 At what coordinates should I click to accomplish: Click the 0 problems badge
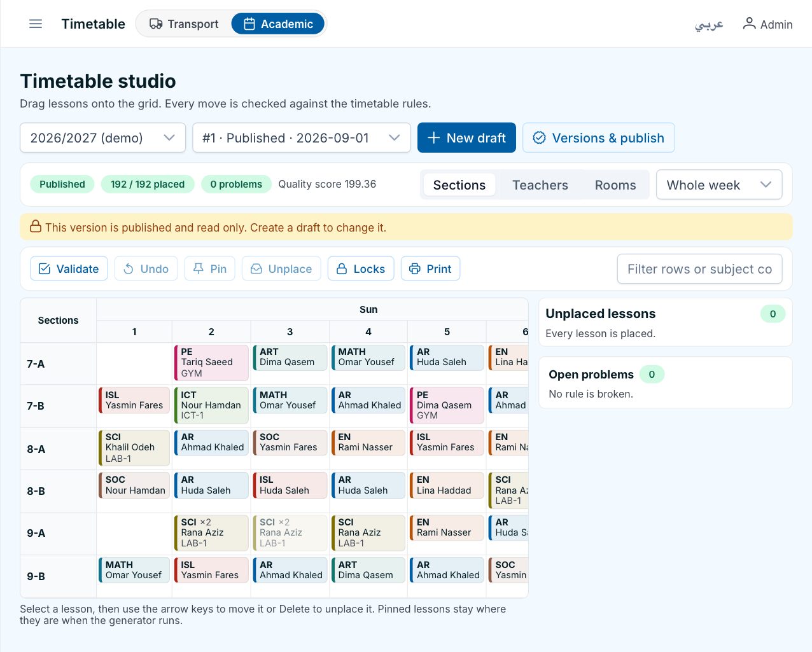236,184
